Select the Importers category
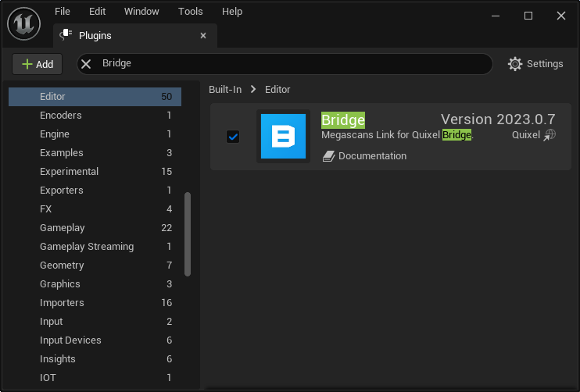 tap(62, 303)
